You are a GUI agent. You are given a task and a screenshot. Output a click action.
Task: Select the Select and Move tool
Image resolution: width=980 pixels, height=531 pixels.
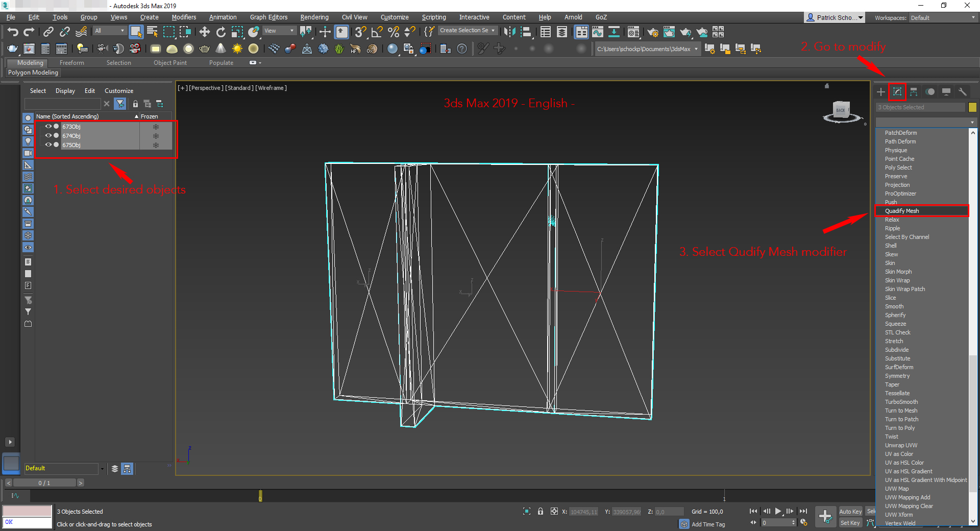click(x=204, y=32)
